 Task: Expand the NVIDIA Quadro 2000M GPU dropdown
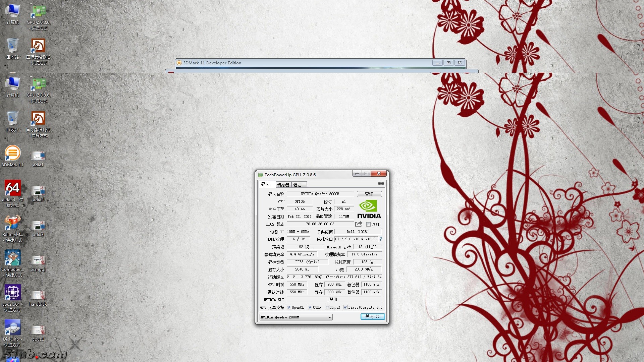point(330,317)
